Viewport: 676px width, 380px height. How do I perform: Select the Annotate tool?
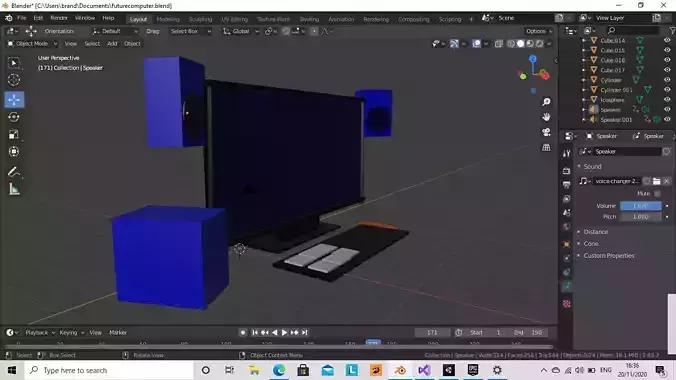[14, 172]
